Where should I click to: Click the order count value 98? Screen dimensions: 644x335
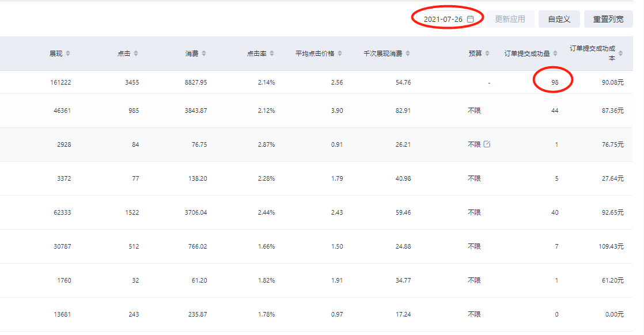(x=554, y=82)
